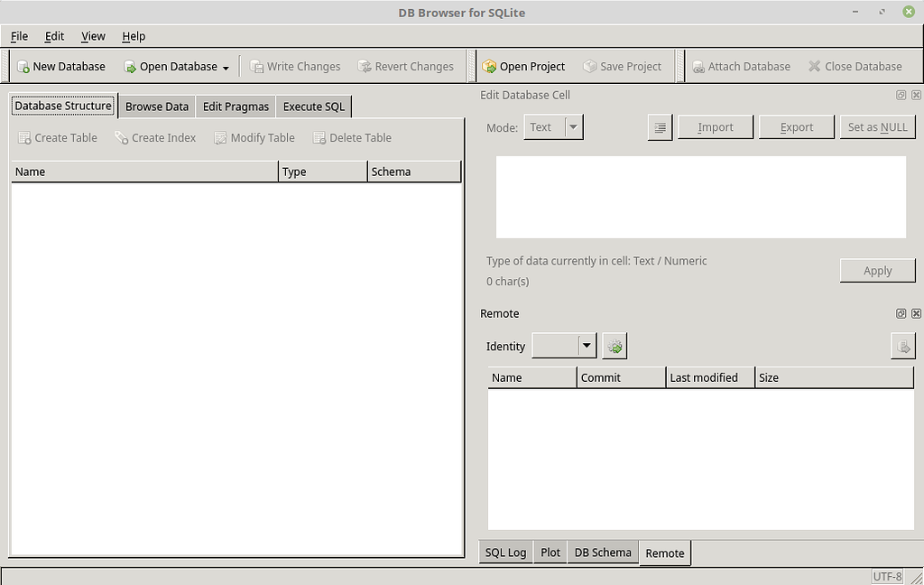Open the identity settings gear in Remote panel
Screen dimensions: 924x585
click(x=614, y=345)
